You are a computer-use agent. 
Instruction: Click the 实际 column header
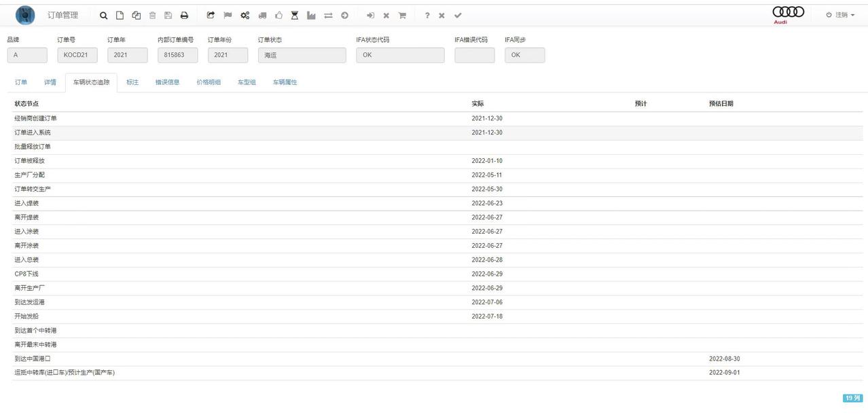coord(478,104)
